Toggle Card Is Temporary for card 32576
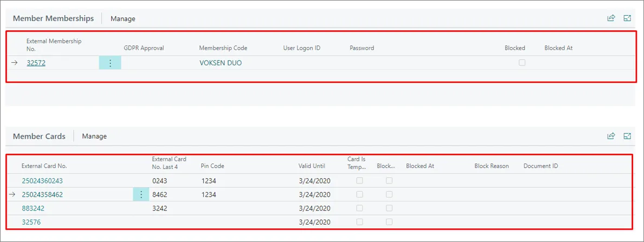This screenshot has width=644, height=242. pyautogui.click(x=359, y=222)
